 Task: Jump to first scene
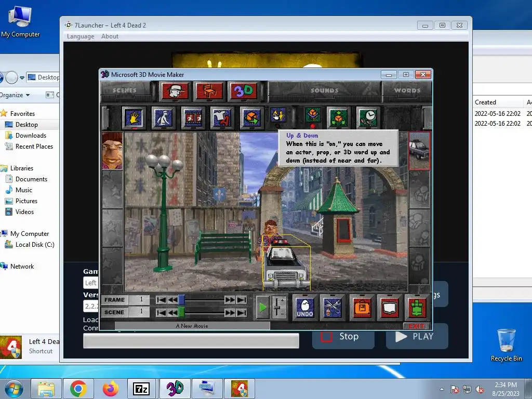tap(162, 312)
